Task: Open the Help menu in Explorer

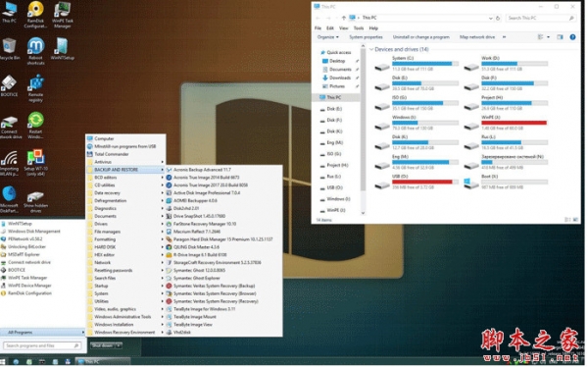Action: 374,28
